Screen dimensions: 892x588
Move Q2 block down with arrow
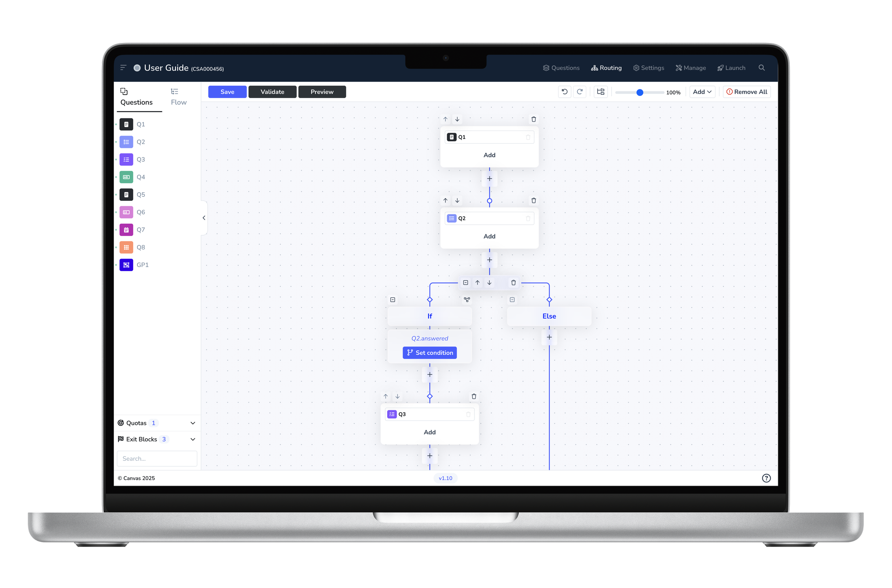click(457, 201)
